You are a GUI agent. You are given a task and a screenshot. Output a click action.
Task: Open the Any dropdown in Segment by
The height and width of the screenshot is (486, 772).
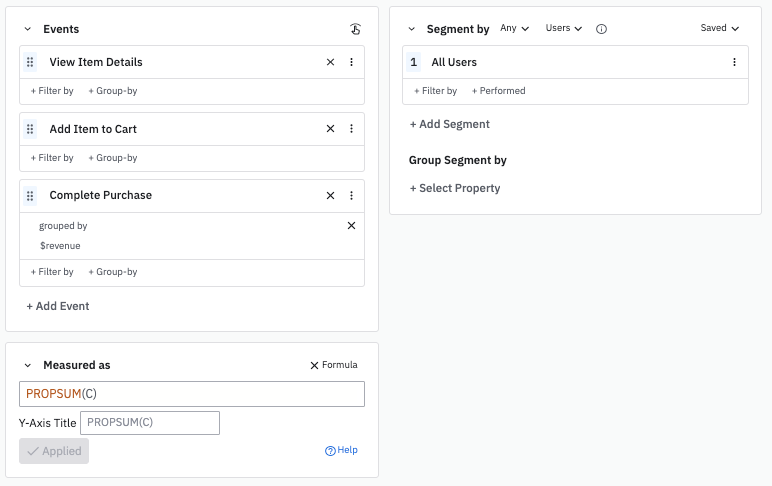coord(514,29)
